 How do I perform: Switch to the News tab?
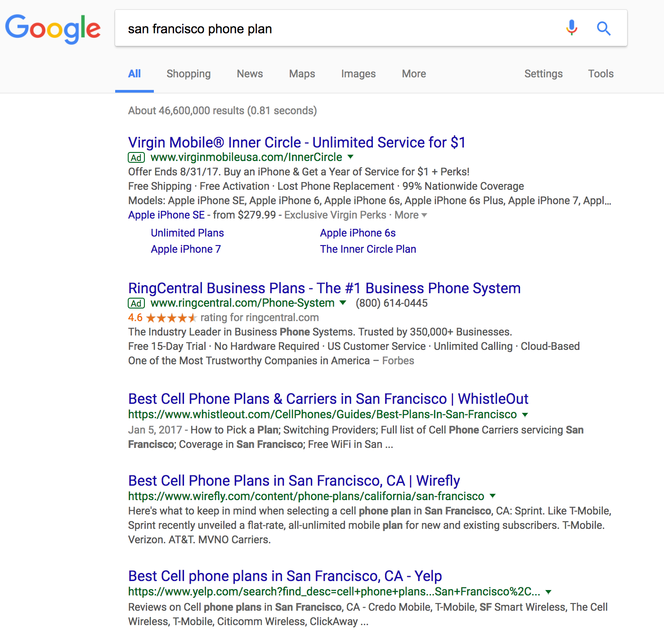pos(250,74)
